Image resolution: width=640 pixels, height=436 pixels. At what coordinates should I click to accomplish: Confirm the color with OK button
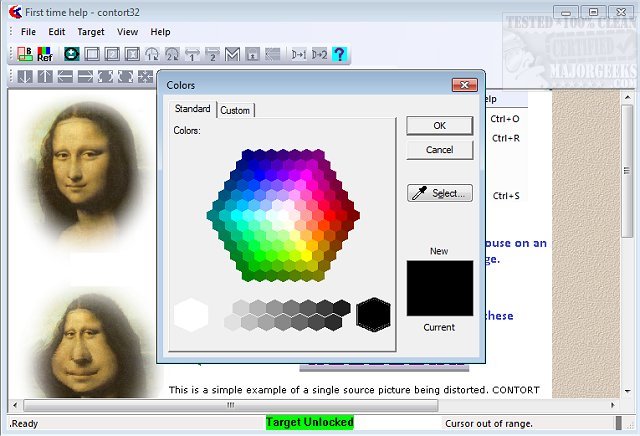click(440, 126)
